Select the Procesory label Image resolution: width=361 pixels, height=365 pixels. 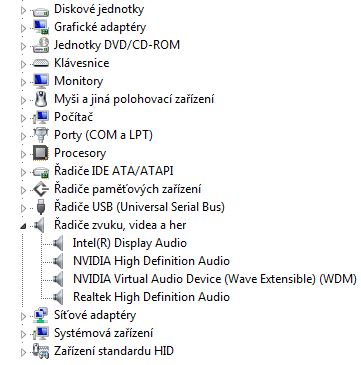80,153
